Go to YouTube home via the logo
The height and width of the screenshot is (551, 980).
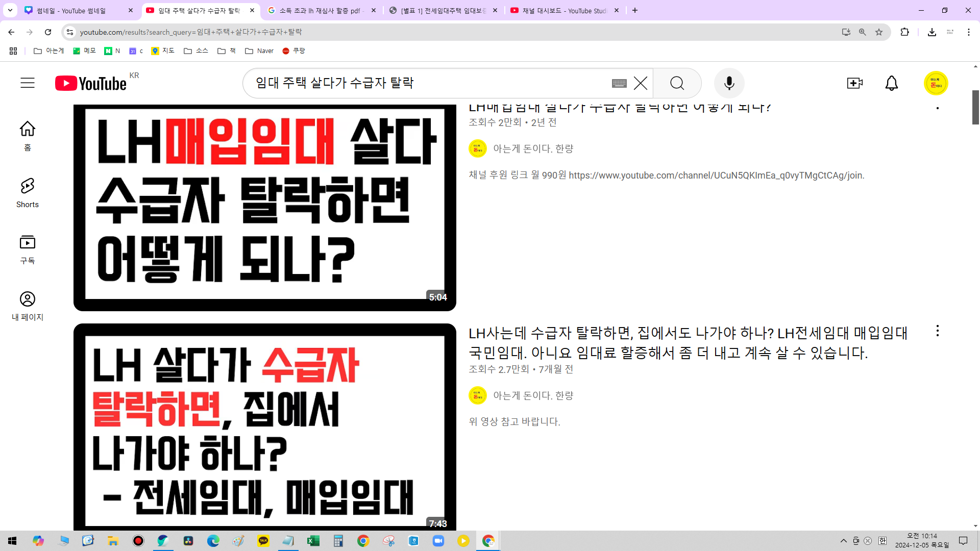pos(91,83)
